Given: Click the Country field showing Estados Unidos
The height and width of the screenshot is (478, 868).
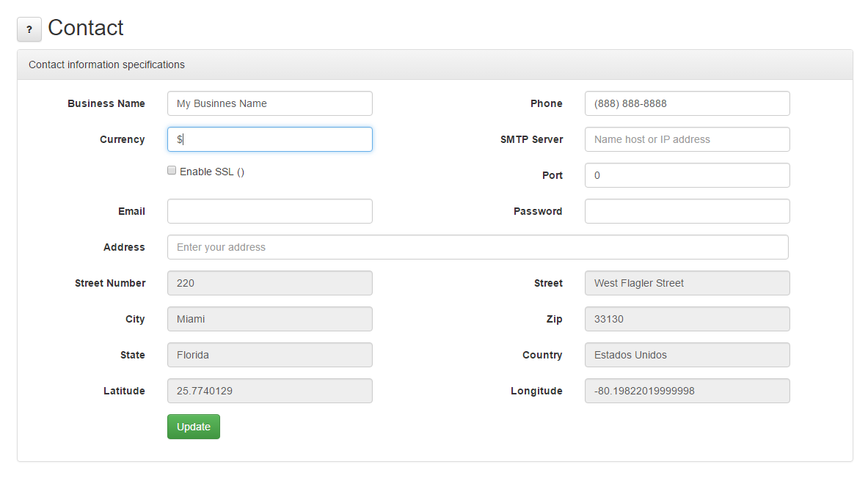Looking at the screenshot, I should (687, 355).
